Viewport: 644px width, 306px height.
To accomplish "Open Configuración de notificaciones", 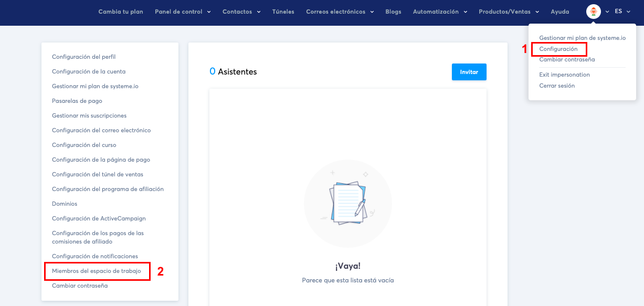I will 94,256.
